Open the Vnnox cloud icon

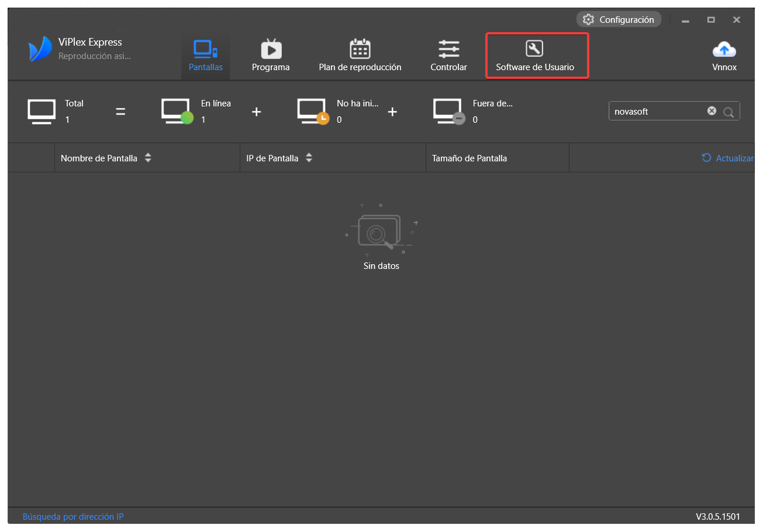tap(724, 49)
